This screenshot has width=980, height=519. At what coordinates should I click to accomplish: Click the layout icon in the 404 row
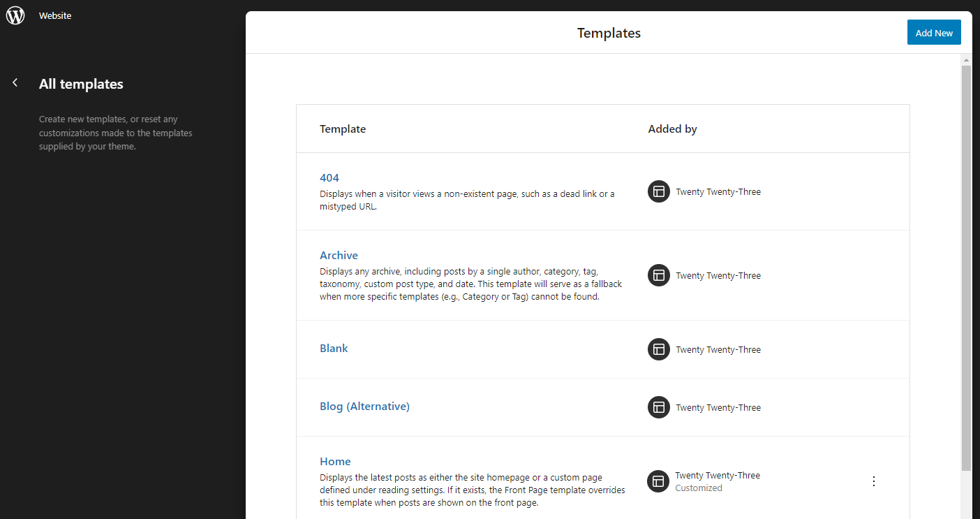coord(658,191)
